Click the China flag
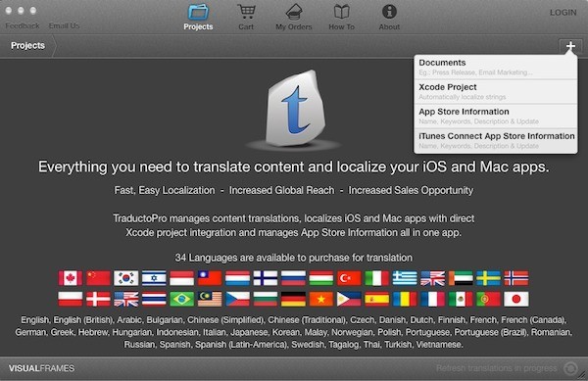 tap(98, 278)
